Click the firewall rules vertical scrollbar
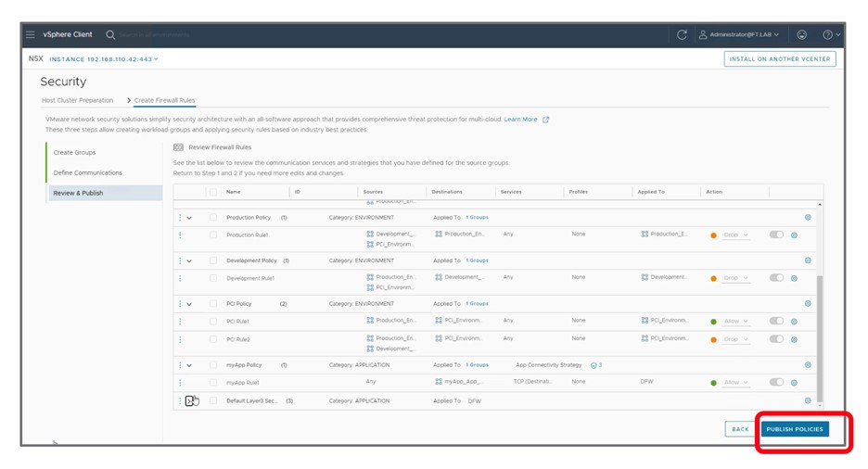 (x=819, y=338)
